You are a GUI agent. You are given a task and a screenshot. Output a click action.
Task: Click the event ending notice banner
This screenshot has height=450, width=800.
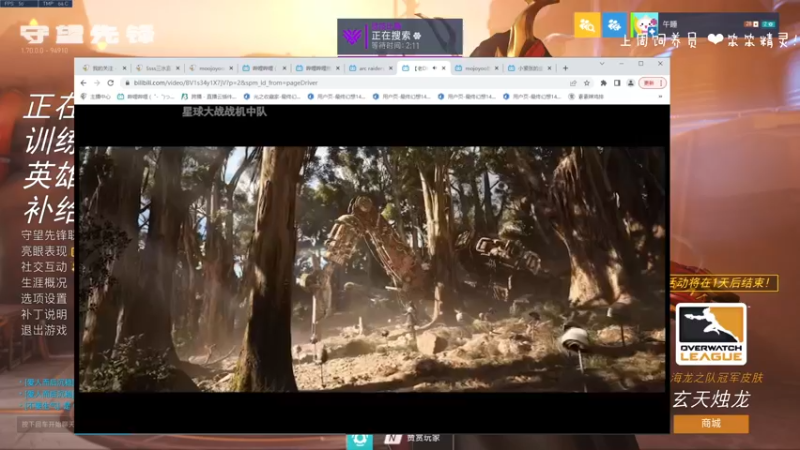pos(723,283)
